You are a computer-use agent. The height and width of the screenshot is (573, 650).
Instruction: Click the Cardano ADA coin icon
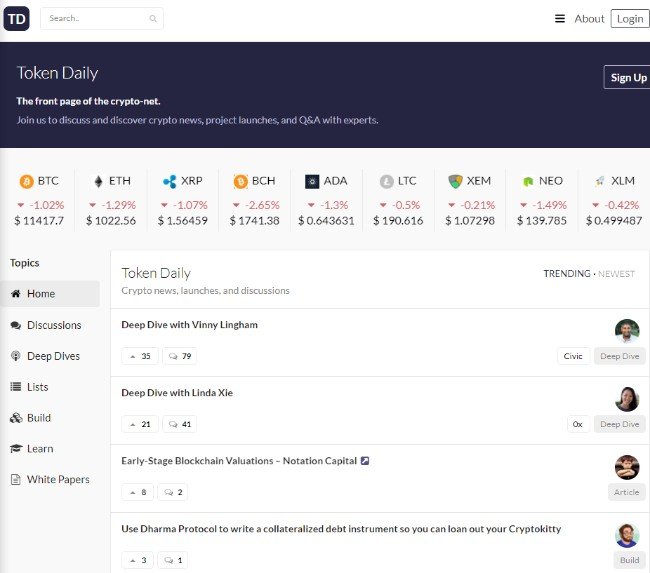pos(312,181)
